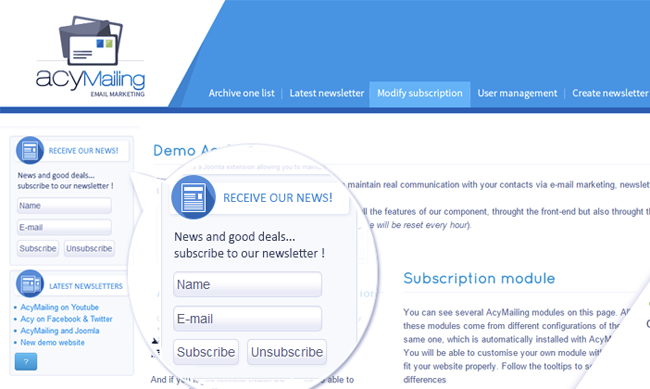Click the large E-mail field in the magnified form

coord(247,319)
